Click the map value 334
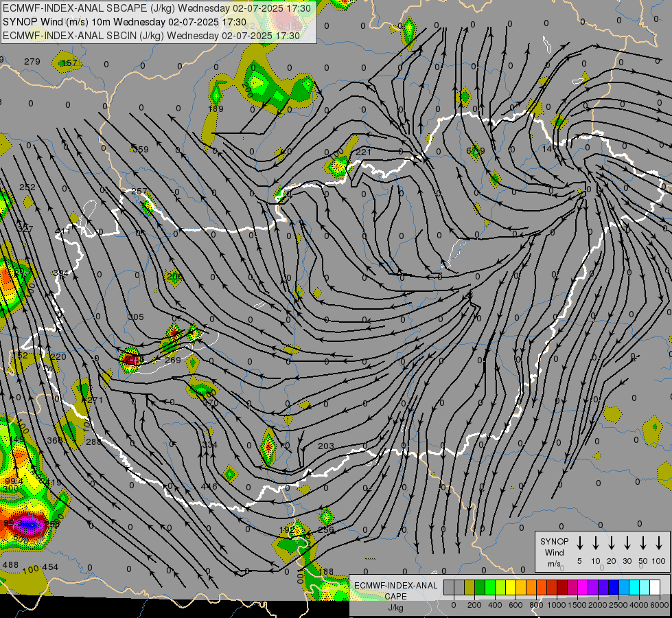The image size is (672, 618). [210, 445]
